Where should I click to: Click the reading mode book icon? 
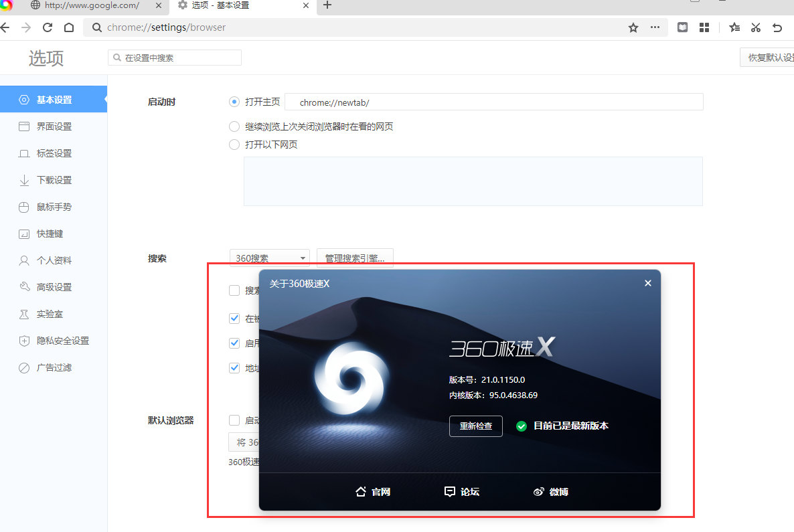click(683, 27)
